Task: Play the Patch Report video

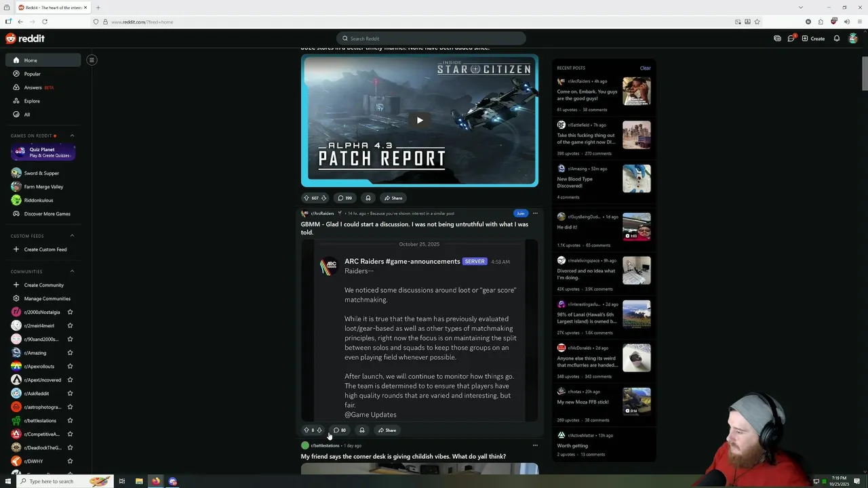Action: 420,120
